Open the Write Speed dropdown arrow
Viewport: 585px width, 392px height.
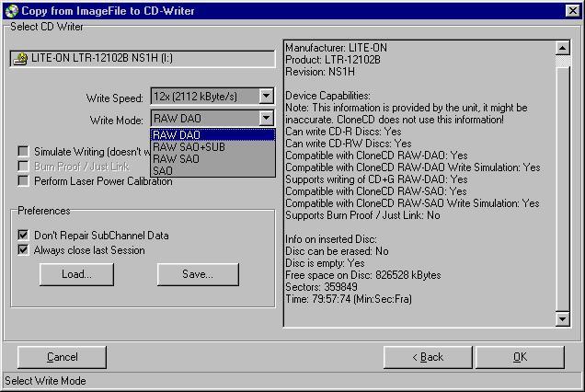pos(266,97)
